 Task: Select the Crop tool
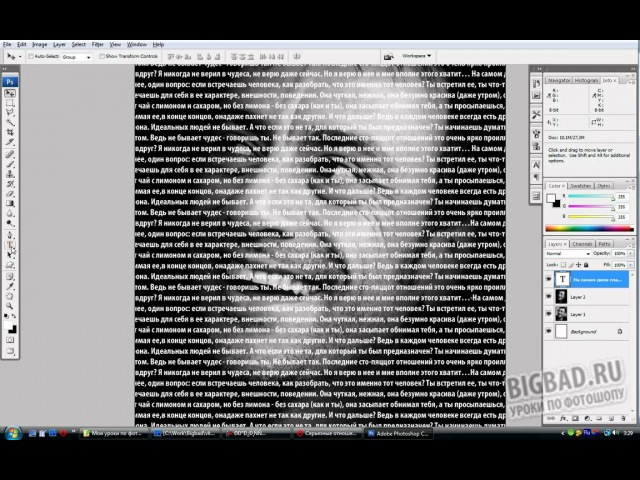click(10, 132)
